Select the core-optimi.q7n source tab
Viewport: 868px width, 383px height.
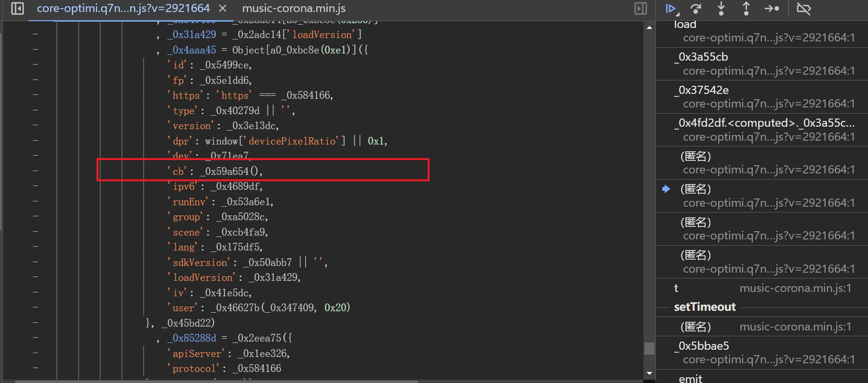coord(123,9)
